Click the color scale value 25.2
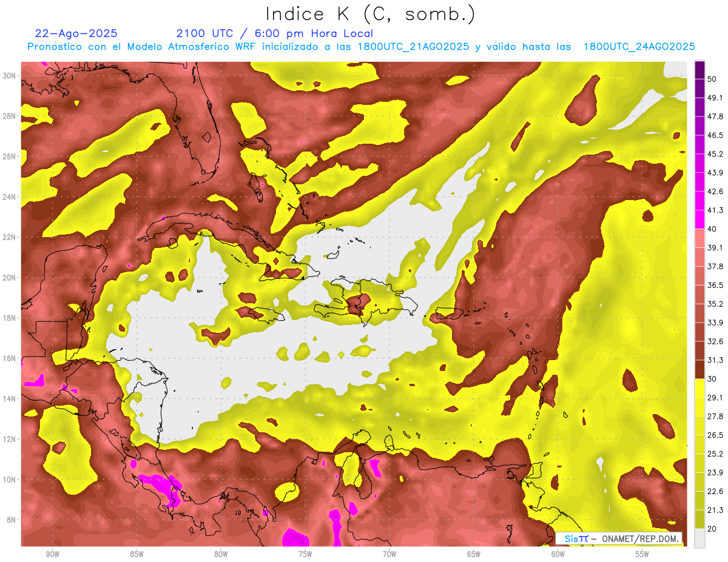728x562 pixels. [715, 454]
